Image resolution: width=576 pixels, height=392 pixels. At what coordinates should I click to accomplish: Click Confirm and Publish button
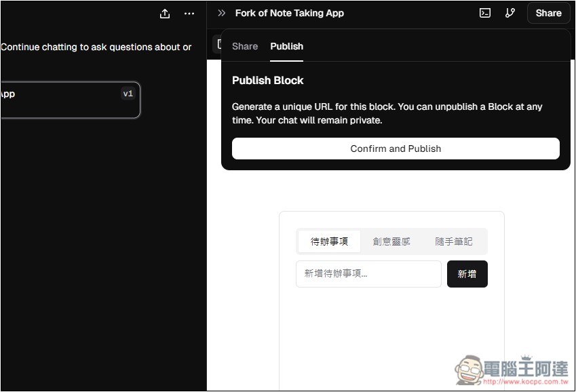pyautogui.click(x=396, y=149)
